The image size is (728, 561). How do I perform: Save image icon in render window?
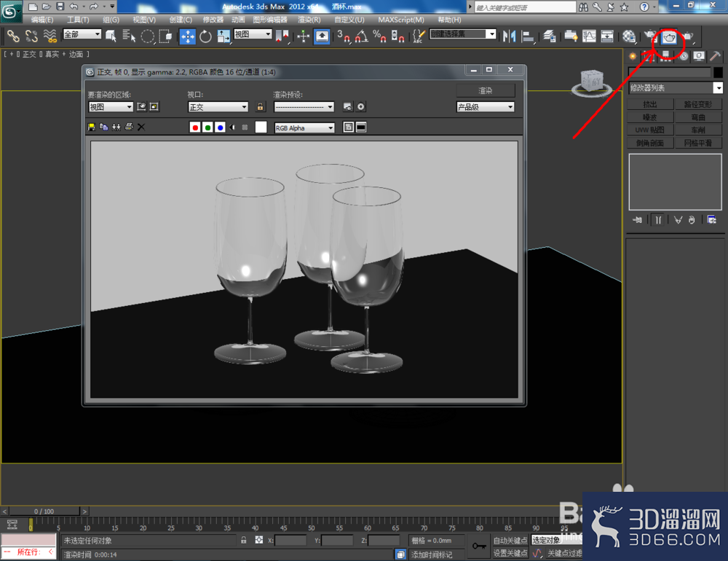pyautogui.click(x=92, y=127)
